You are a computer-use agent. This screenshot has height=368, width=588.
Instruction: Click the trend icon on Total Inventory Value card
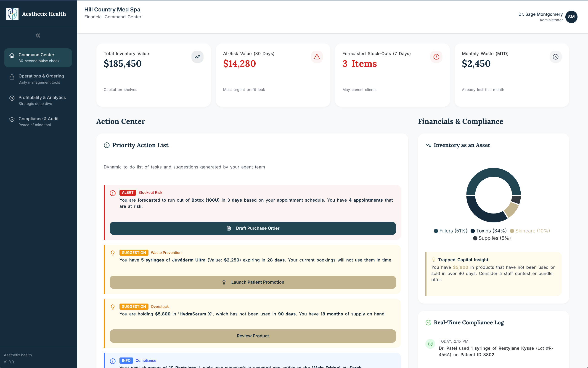point(197,57)
